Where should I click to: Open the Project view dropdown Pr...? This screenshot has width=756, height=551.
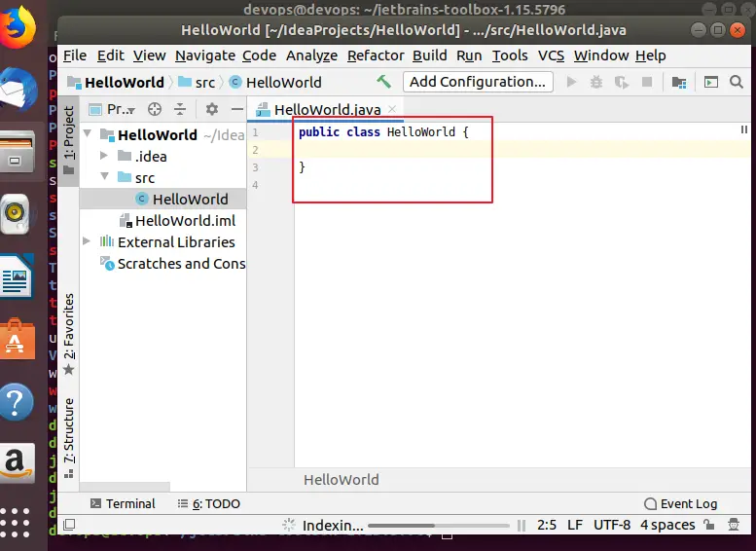pos(112,110)
